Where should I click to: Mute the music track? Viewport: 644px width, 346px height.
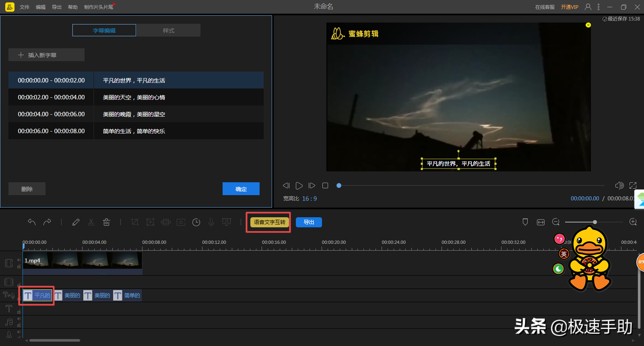[x=19, y=319]
